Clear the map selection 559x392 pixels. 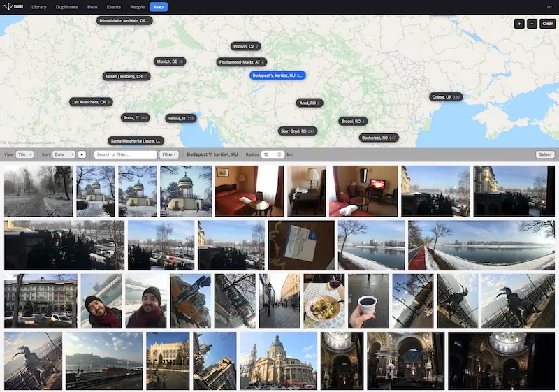pyautogui.click(x=548, y=24)
